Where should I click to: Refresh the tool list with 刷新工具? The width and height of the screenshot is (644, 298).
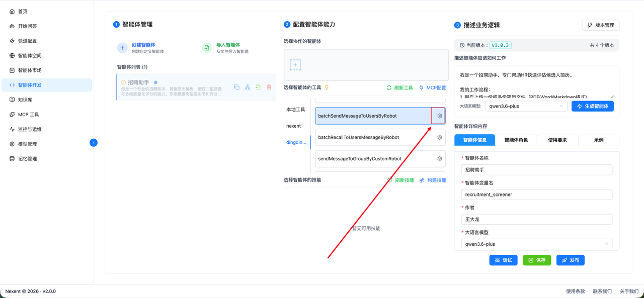(x=400, y=87)
